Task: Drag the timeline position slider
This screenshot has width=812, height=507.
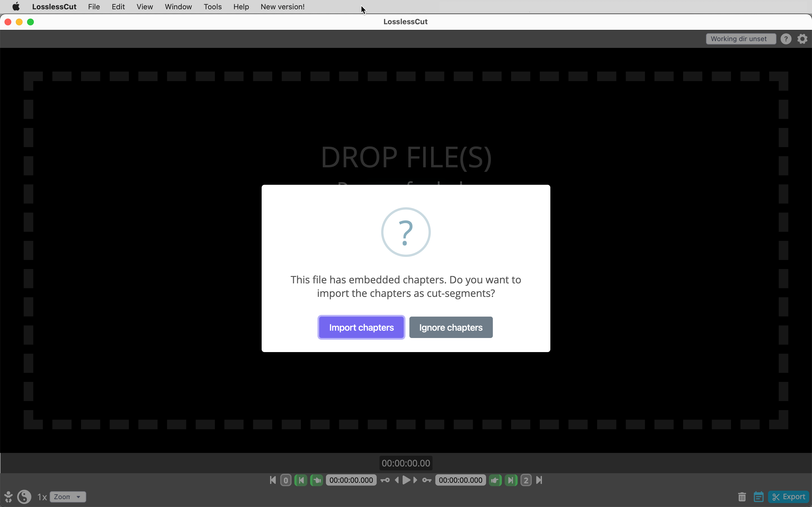Action: pyautogui.click(x=406, y=463)
